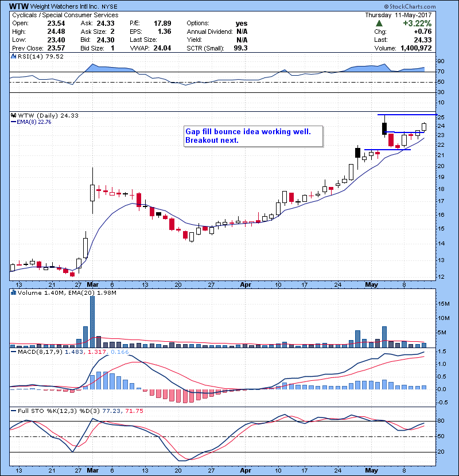Click the sector line Cyclicals / Special Consumer Services
This screenshot has width=459, height=476.
[x=65, y=15]
